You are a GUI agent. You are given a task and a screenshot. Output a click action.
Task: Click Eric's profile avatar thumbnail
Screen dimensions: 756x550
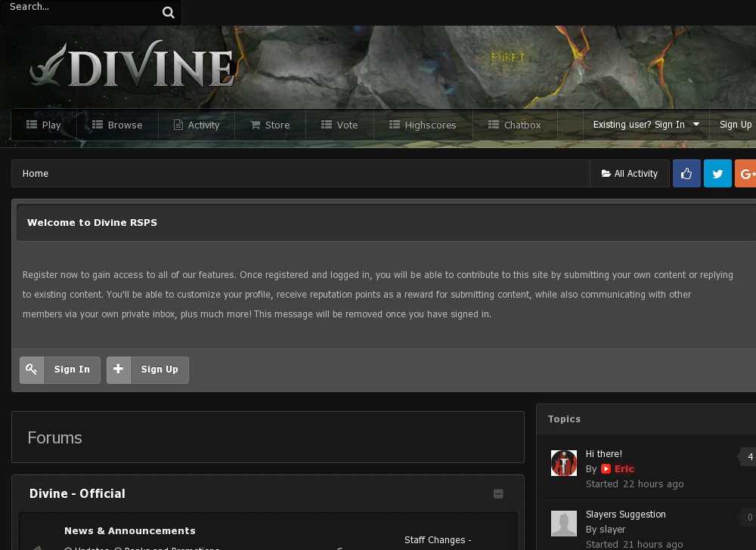point(563,462)
